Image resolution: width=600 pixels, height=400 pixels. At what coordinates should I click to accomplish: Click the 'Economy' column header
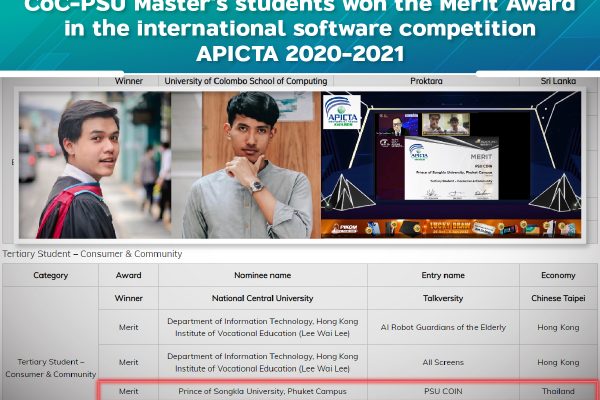(x=558, y=275)
